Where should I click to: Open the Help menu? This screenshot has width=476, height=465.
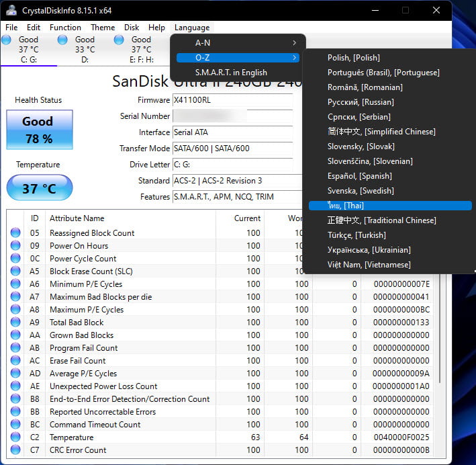pyautogui.click(x=156, y=28)
